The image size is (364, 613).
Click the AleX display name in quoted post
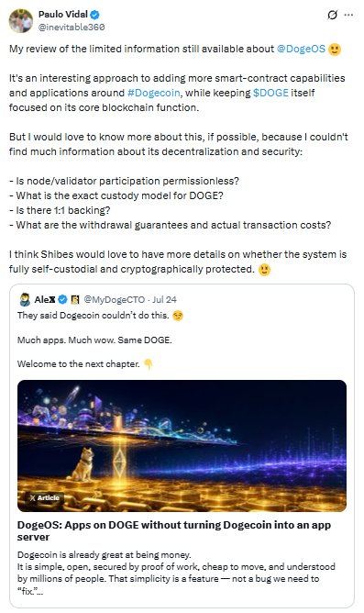click(x=45, y=299)
